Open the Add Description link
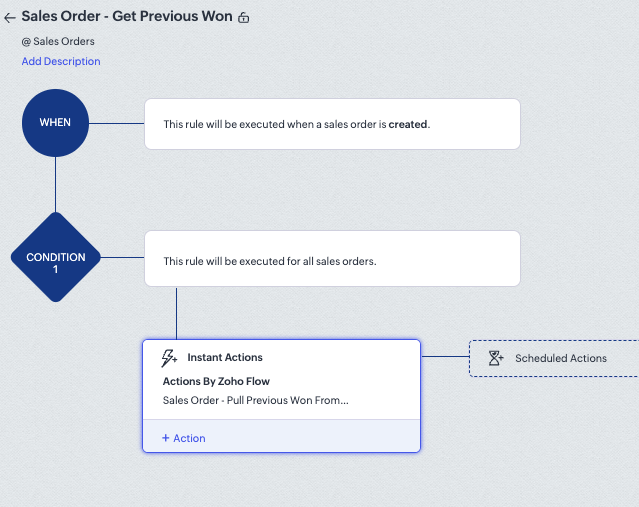The image size is (639, 507). [x=61, y=61]
